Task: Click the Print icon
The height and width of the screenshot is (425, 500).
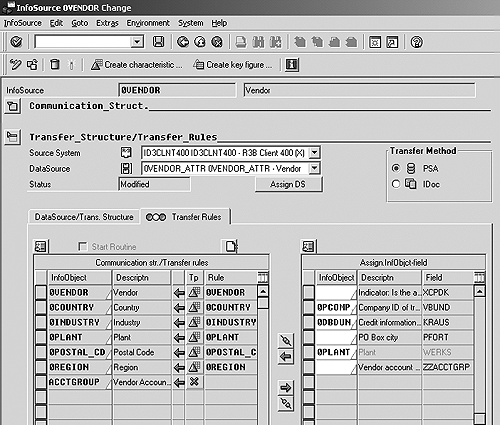Action: [241, 42]
